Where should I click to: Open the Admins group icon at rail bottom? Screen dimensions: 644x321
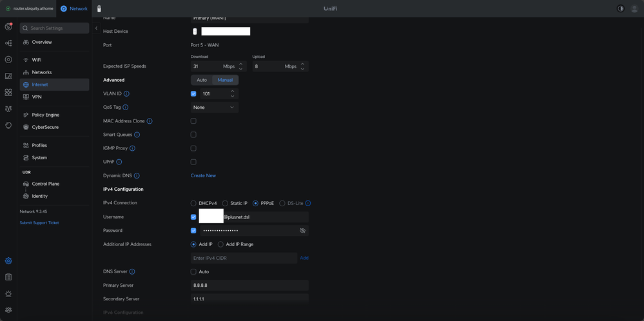(x=8, y=309)
